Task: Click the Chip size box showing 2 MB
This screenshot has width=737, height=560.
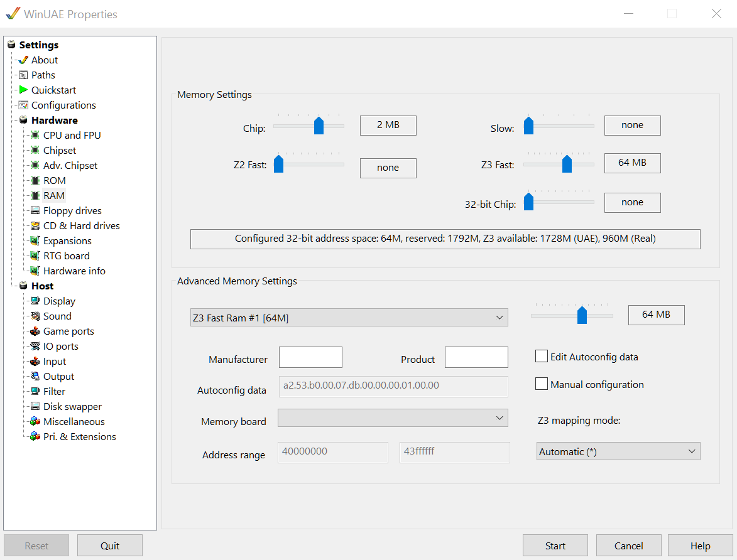Action: pos(388,125)
